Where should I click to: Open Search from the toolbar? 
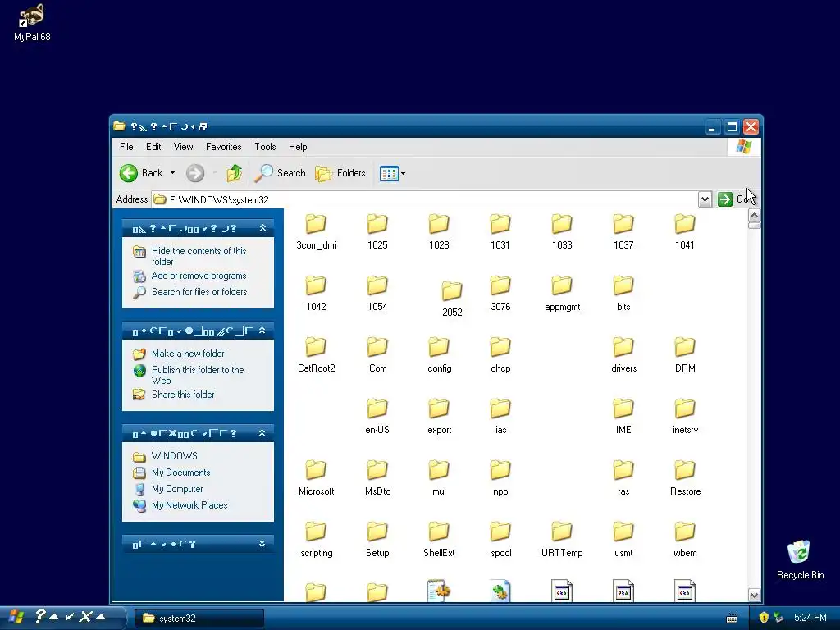(x=280, y=173)
